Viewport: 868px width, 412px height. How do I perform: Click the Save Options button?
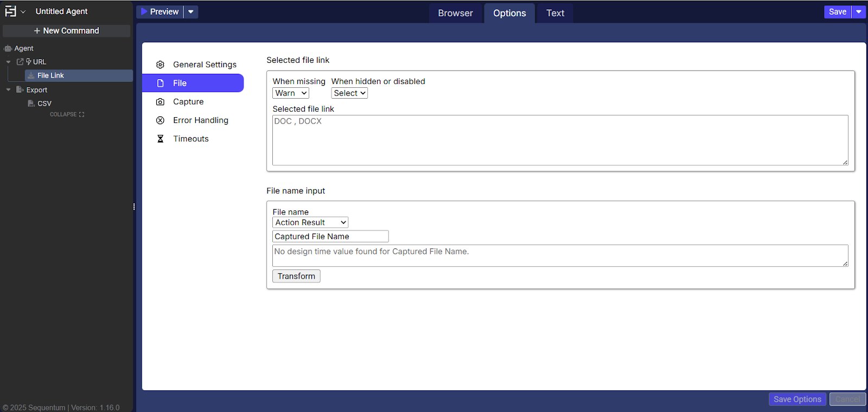pos(797,399)
